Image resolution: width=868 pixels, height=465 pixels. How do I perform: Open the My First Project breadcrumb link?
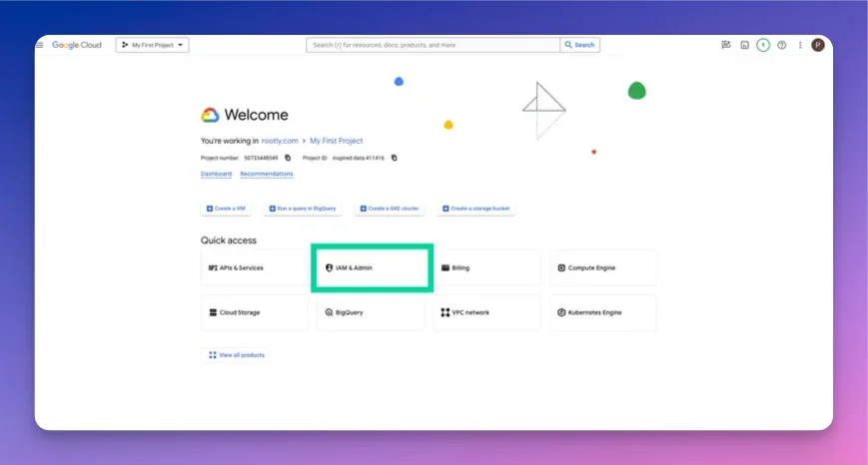click(x=336, y=141)
